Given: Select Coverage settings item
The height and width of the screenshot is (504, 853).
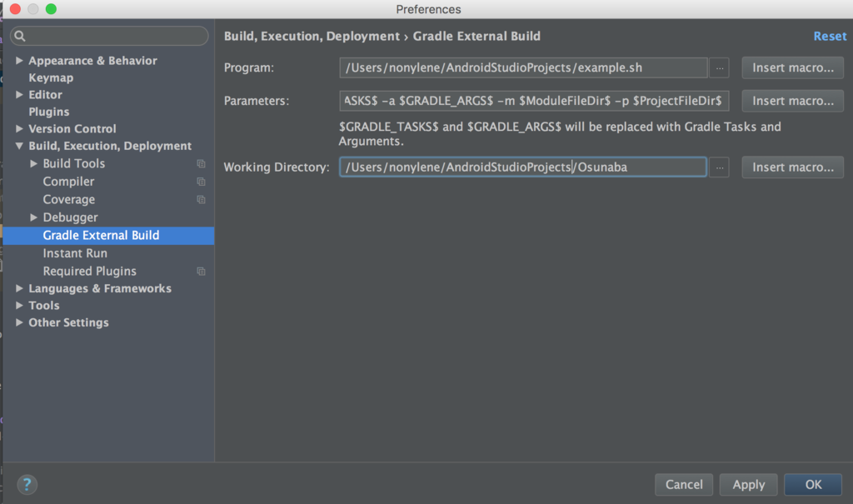Looking at the screenshot, I should (68, 199).
